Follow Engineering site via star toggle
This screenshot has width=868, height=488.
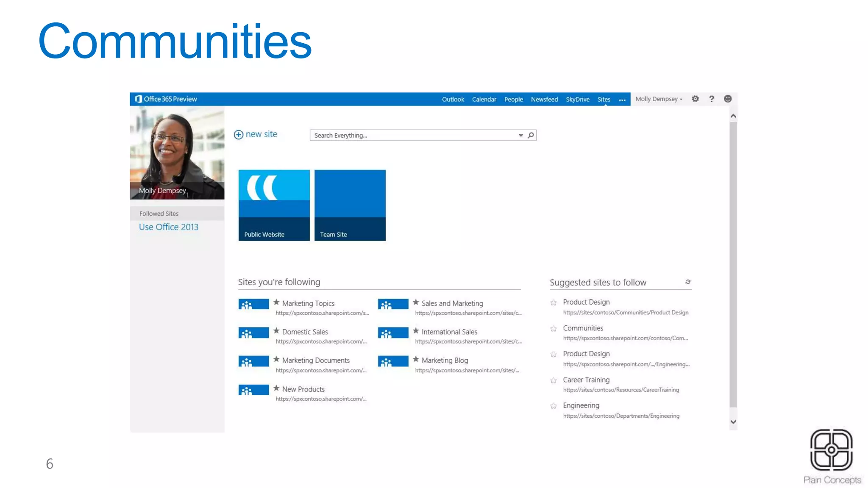(554, 406)
